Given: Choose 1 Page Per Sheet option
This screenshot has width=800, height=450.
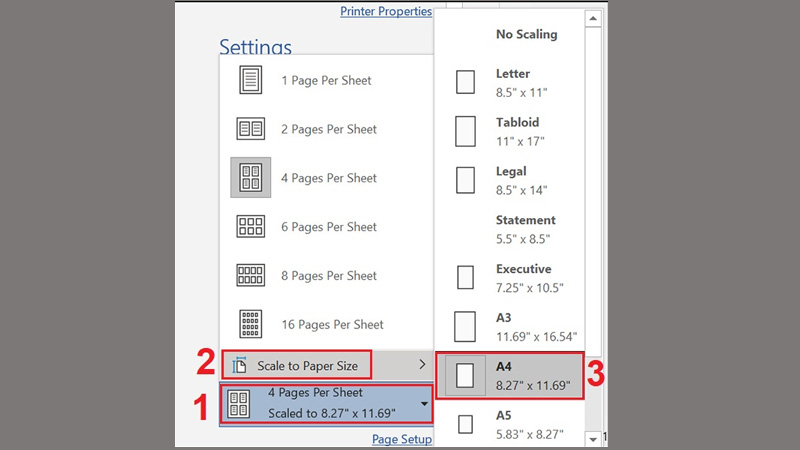Looking at the screenshot, I should click(x=327, y=80).
